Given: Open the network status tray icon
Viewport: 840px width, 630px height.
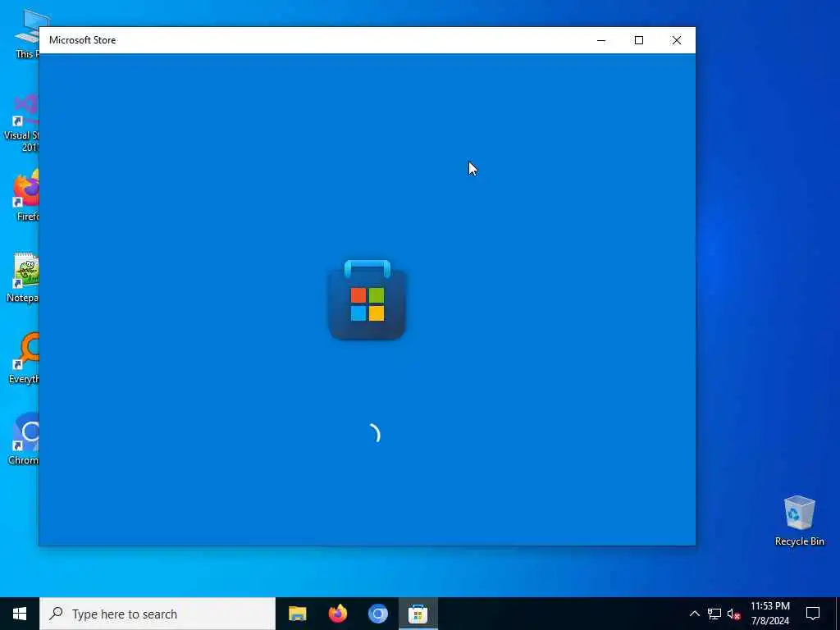Looking at the screenshot, I should [714, 614].
